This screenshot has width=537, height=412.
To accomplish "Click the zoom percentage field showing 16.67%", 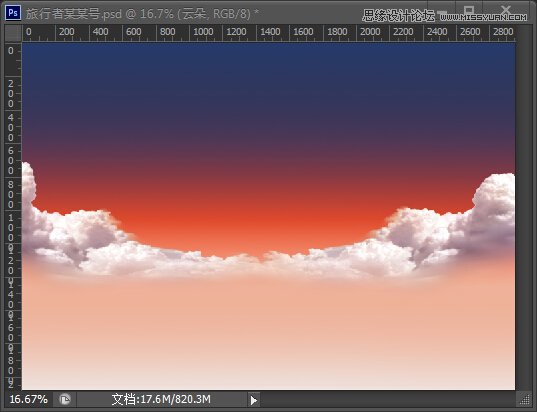I will (28, 399).
